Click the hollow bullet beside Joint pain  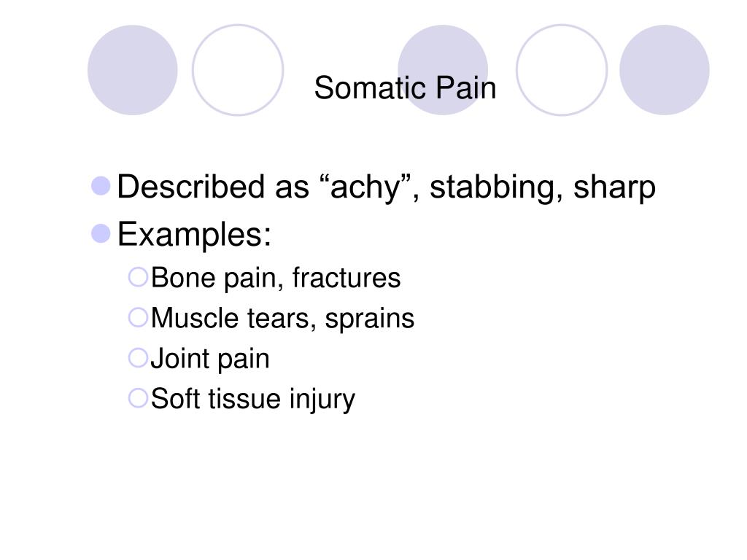tap(138, 357)
